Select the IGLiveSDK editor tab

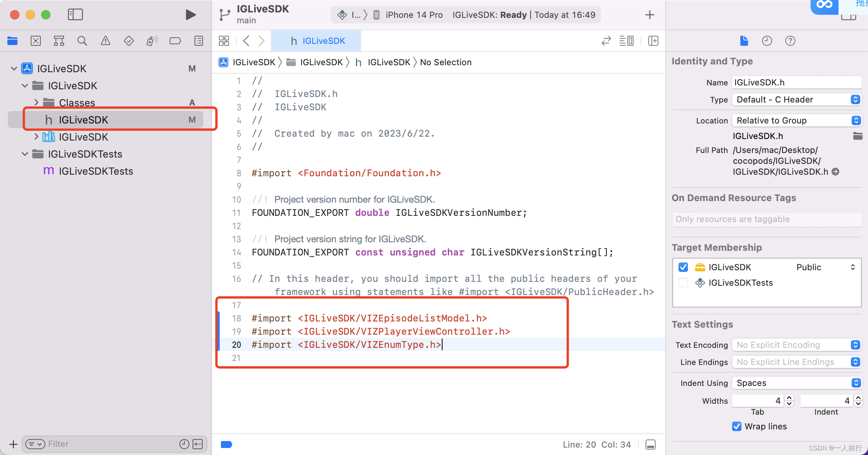(316, 41)
